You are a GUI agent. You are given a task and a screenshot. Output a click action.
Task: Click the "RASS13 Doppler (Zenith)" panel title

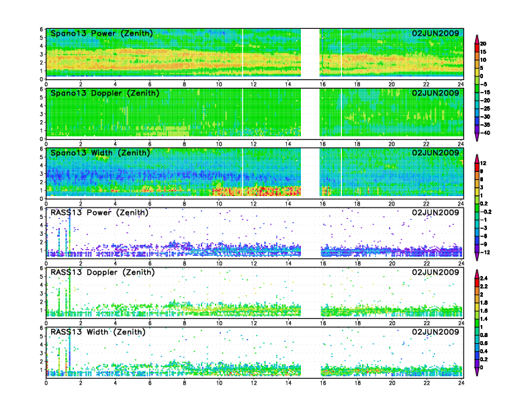tap(103, 272)
